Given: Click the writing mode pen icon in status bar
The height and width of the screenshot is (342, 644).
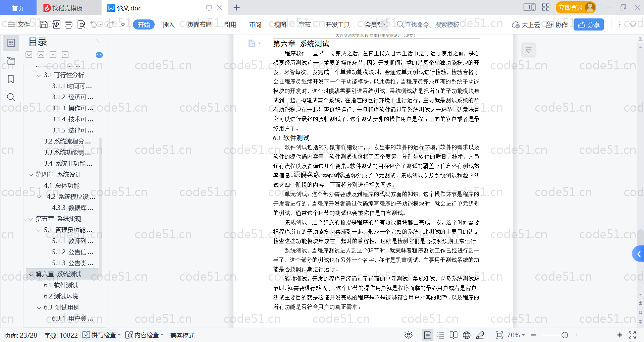Looking at the screenshot, I should pyautogui.click(x=480, y=335).
